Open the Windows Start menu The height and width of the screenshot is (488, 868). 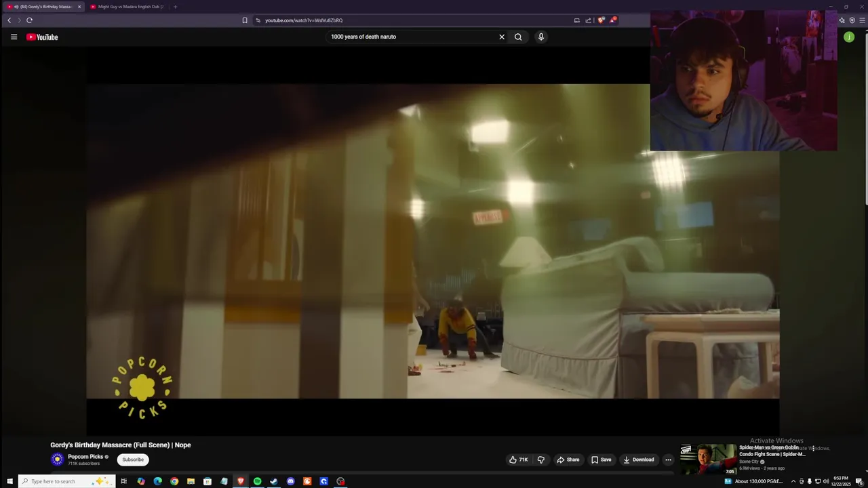pos(9,481)
